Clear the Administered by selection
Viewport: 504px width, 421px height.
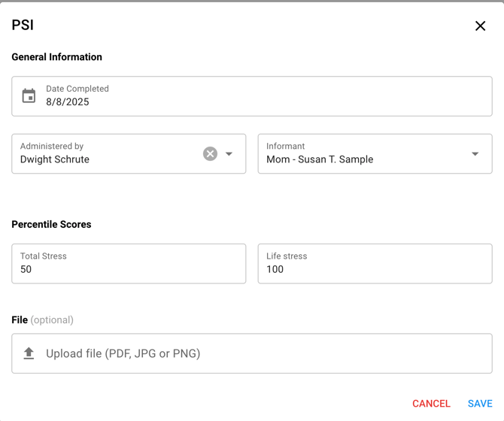210,153
